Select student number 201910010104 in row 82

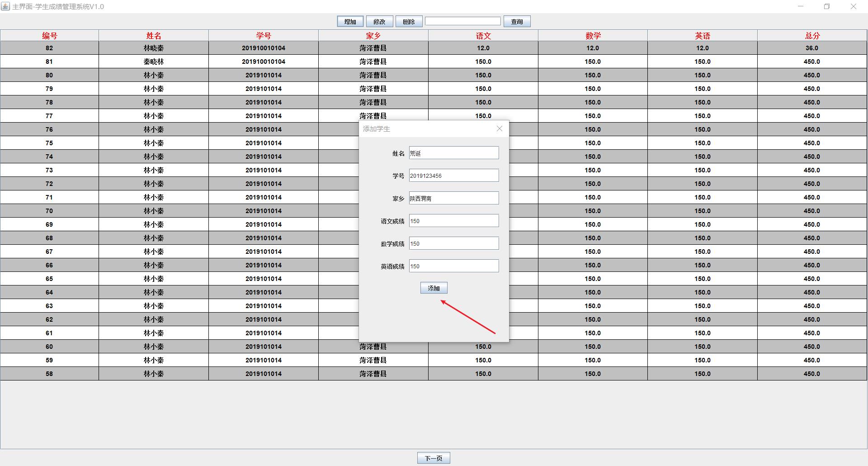(264, 48)
